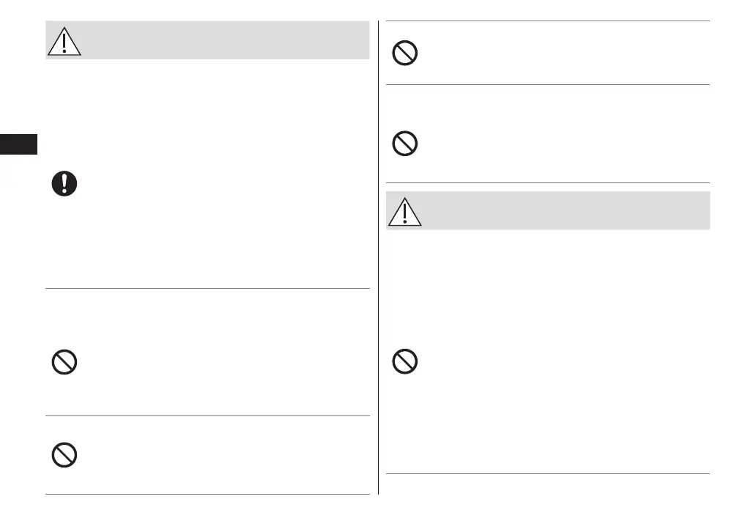Click the rule just above the right gray warning banner
Viewport: 756px width, 532px height.
[x=547, y=183]
